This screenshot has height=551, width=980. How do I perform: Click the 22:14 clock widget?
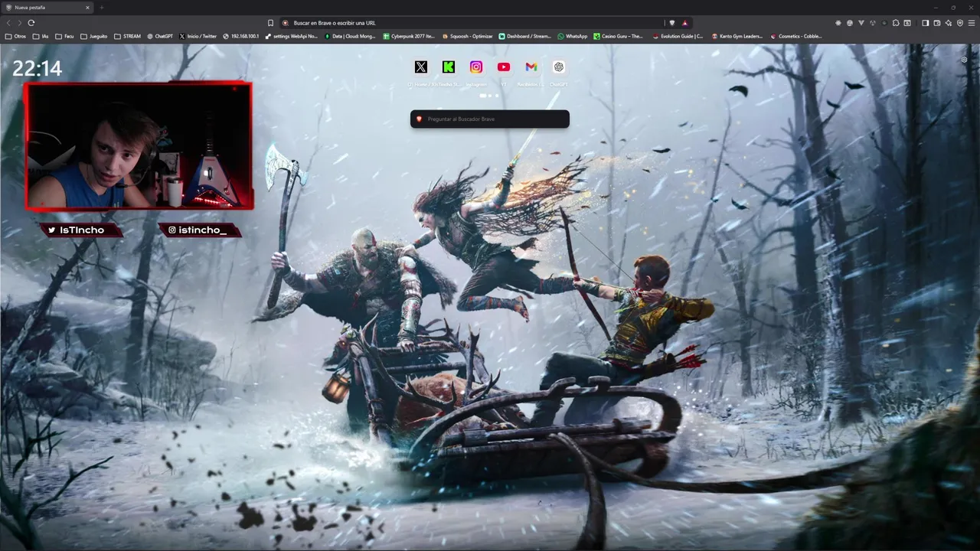(x=37, y=69)
